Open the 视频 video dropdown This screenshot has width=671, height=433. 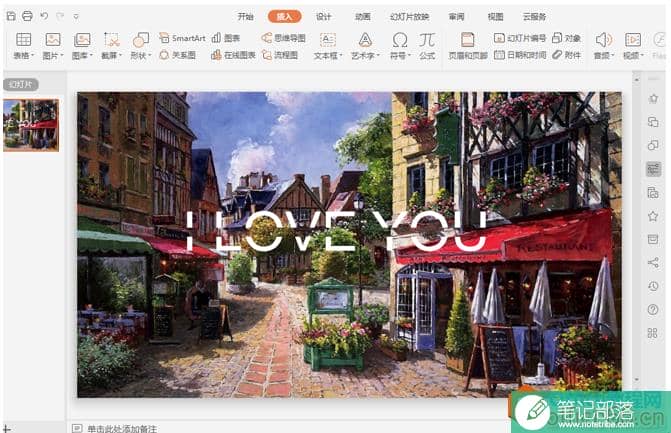pyautogui.click(x=633, y=46)
